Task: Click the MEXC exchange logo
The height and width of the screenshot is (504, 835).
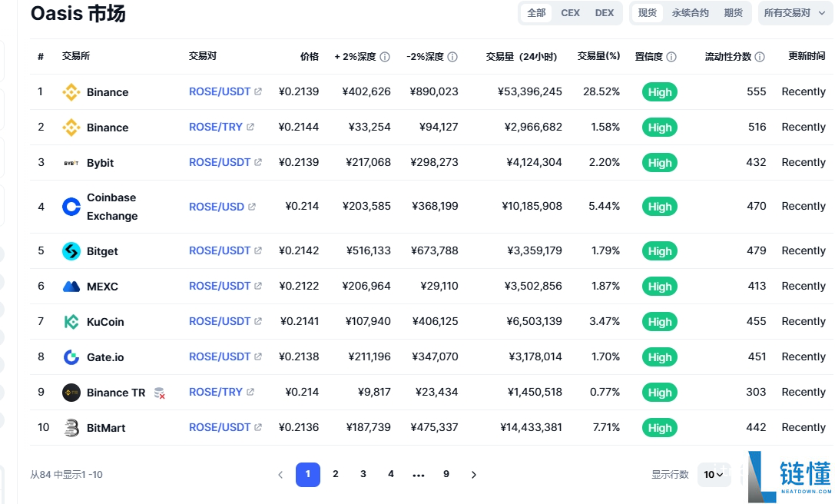Action: (x=71, y=287)
